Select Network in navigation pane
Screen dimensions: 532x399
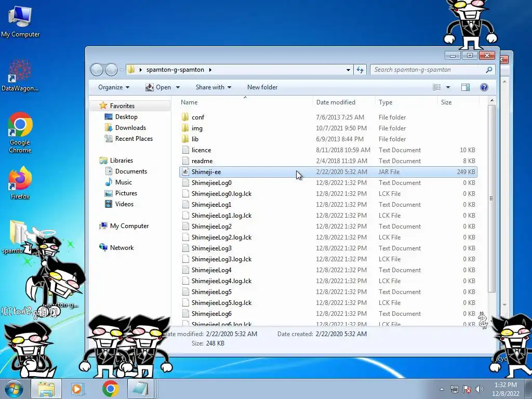[122, 248]
